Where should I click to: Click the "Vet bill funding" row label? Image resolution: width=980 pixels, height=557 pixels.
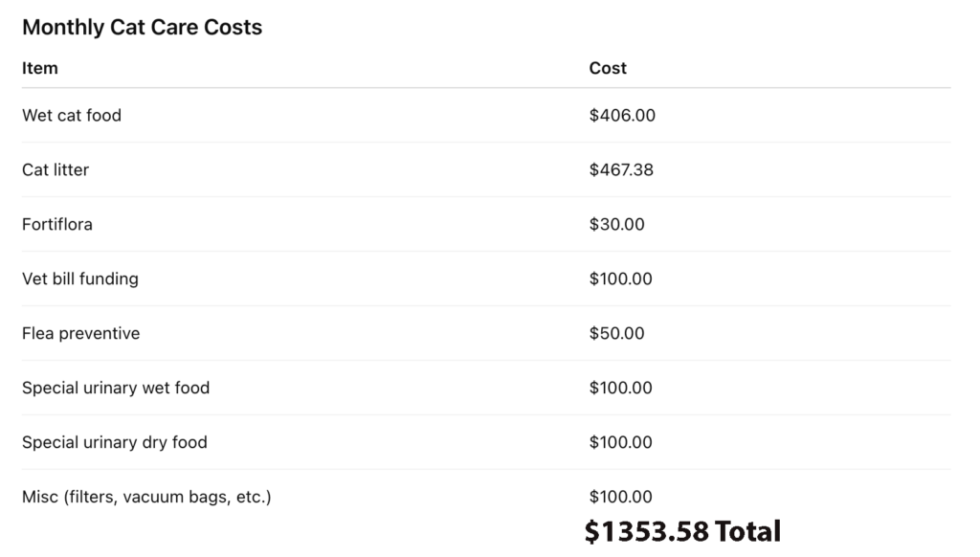click(80, 278)
